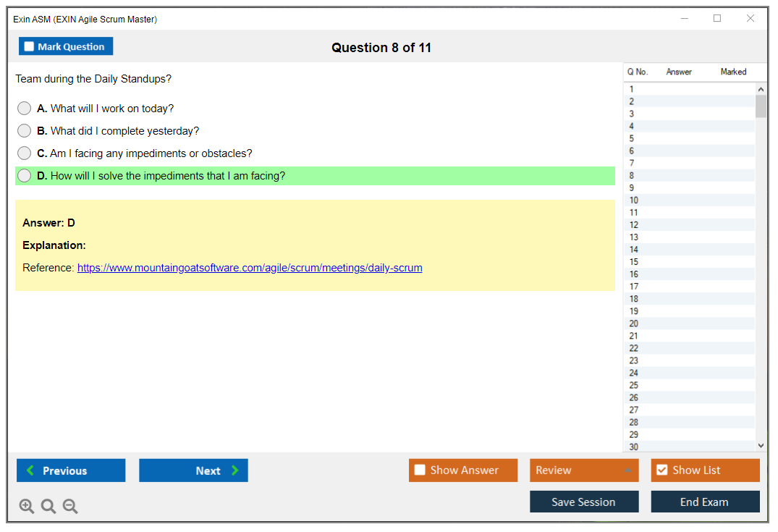This screenshot has width=778, height=532.
Task: Click Save Session button
Action: pyautogui.click(x=583, y=502)
